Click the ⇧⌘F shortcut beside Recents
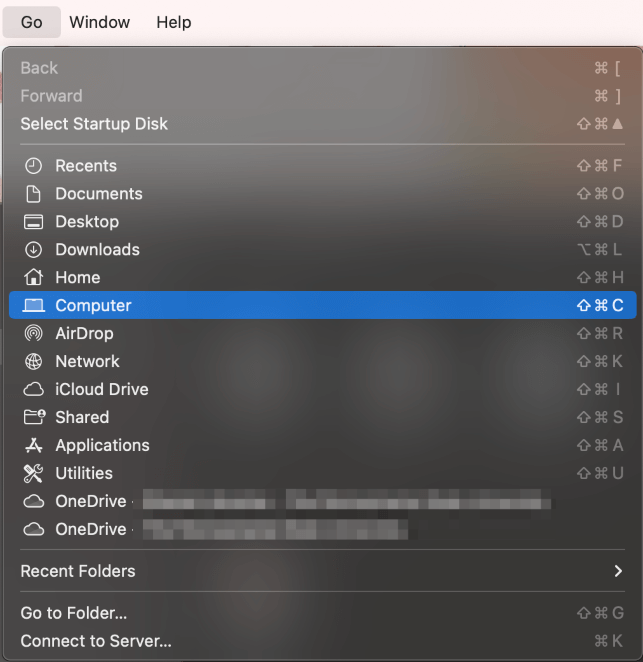Image resolution: width=643 pixels, height=662 pixels. coord(600,166)
